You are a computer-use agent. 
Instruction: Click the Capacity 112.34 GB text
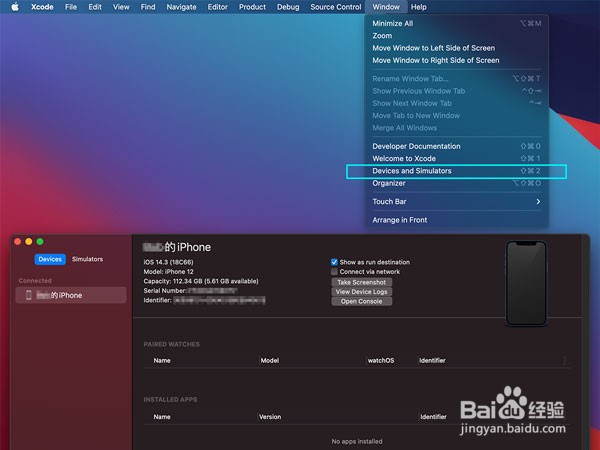[x=201, y=281]
